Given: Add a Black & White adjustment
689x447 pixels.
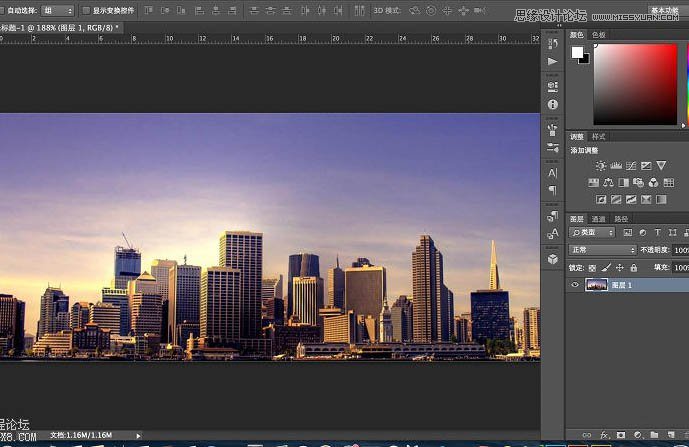Looking at the screenshot, I should point(624,182).
